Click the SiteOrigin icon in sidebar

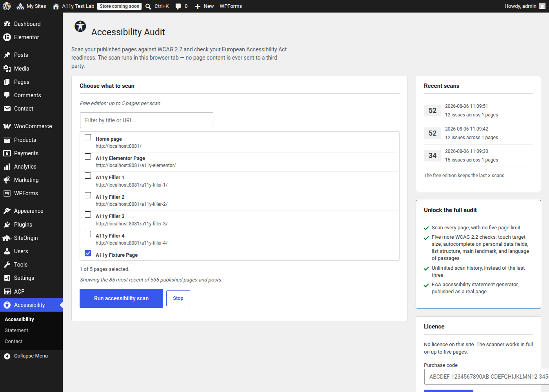tap(7, 238)
